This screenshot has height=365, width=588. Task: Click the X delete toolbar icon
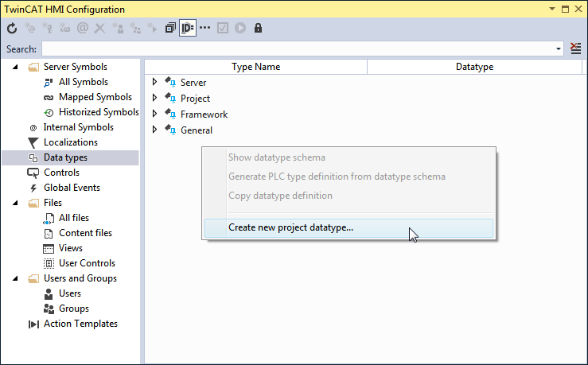pos(99,28)
